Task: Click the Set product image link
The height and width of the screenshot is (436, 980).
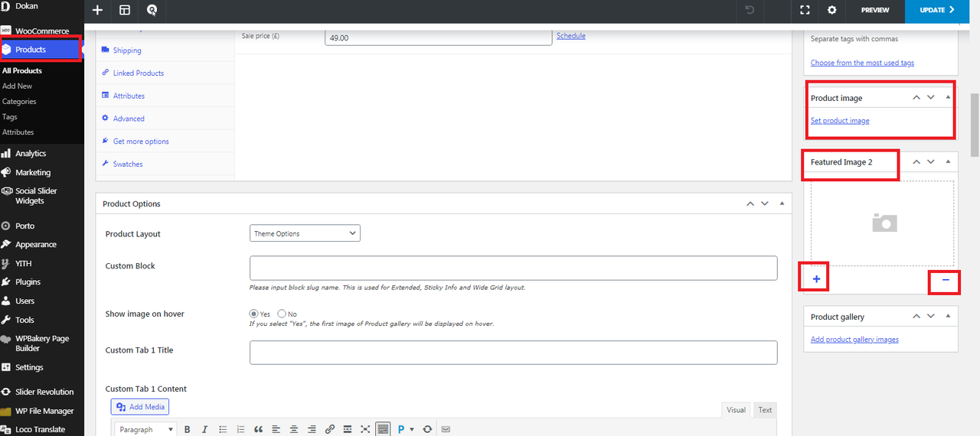Action: 840,121
